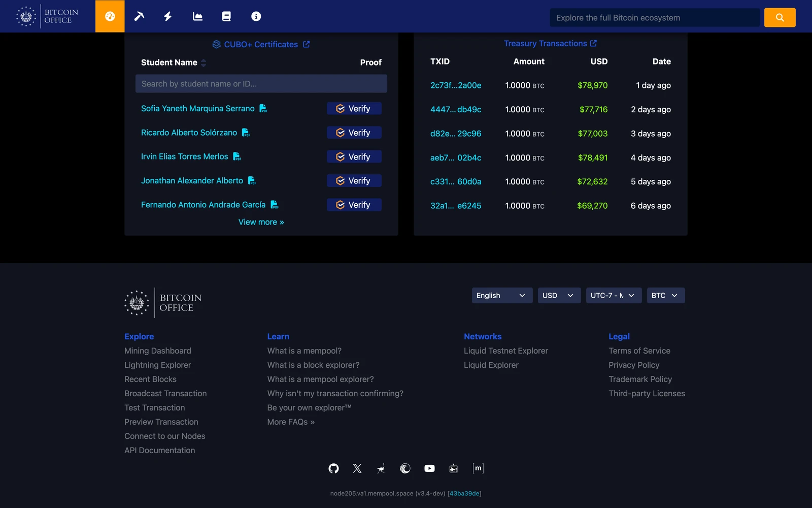Open 'What is a mempool?' link
Screen dimensions: 812x508
click(x=304, y=351)
